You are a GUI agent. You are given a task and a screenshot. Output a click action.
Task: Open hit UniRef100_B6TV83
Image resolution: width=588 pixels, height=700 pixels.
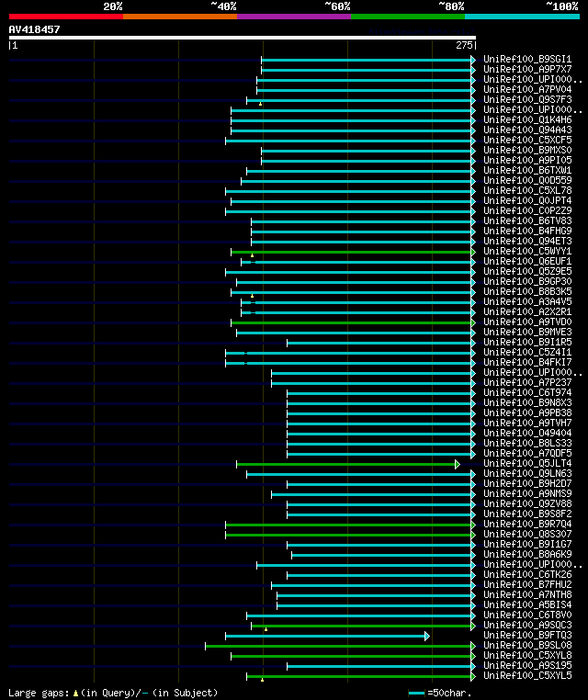(x=527, y=220)
